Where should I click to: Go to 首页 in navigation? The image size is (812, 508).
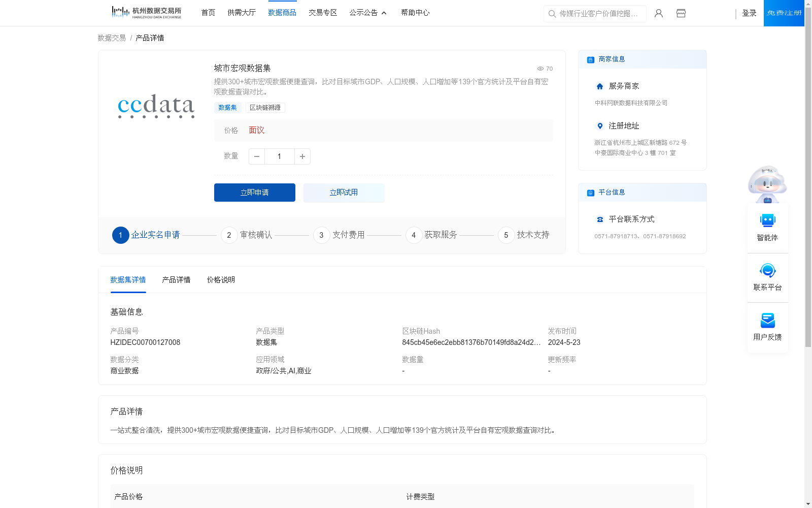coord(208,13)
